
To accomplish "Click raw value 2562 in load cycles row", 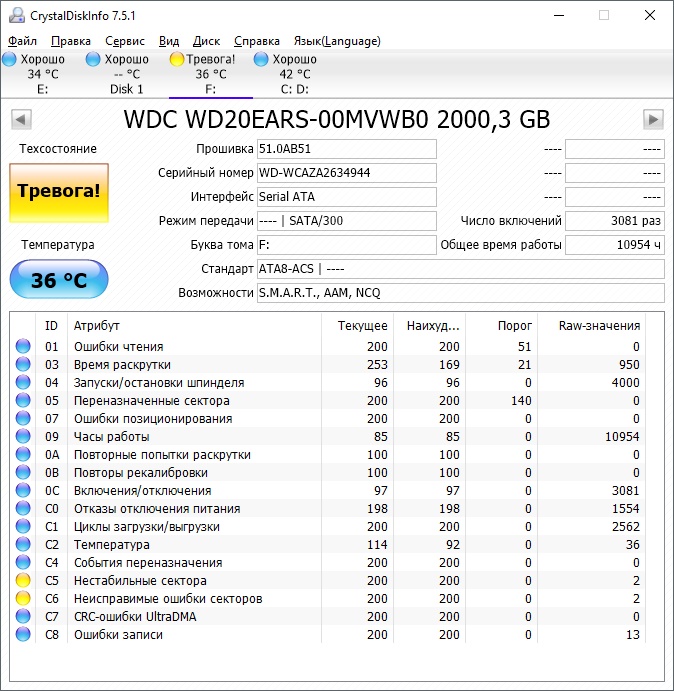I will 626,527.
